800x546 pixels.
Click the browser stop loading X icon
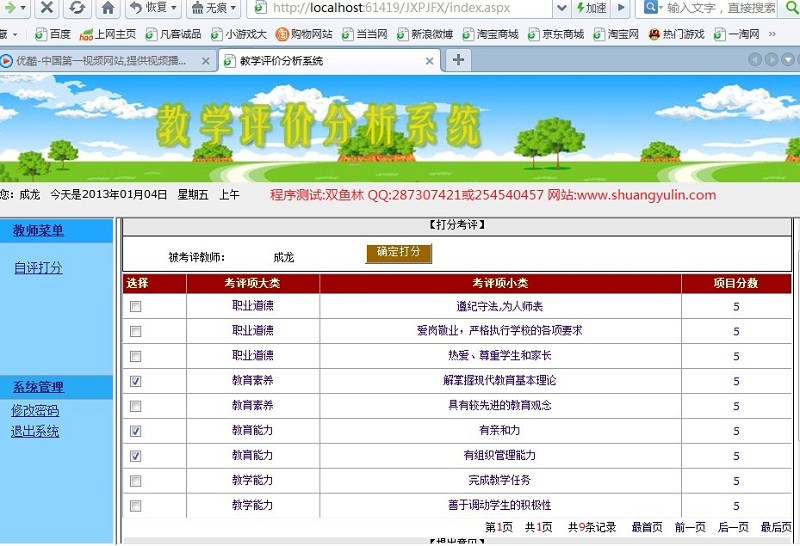[x=47, y=8]
